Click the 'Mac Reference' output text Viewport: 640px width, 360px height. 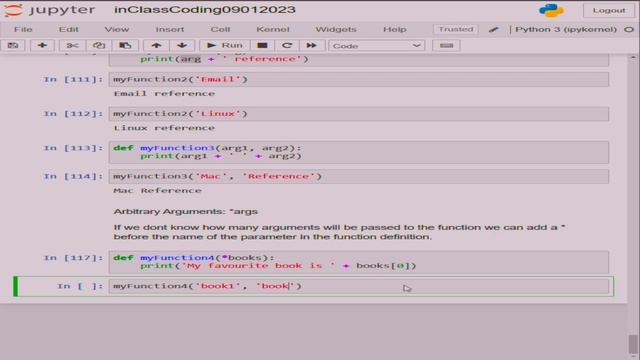click(158, 191)
